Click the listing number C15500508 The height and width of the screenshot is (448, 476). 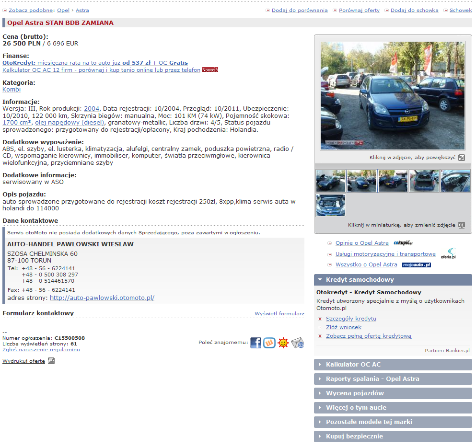pos(70,338)
